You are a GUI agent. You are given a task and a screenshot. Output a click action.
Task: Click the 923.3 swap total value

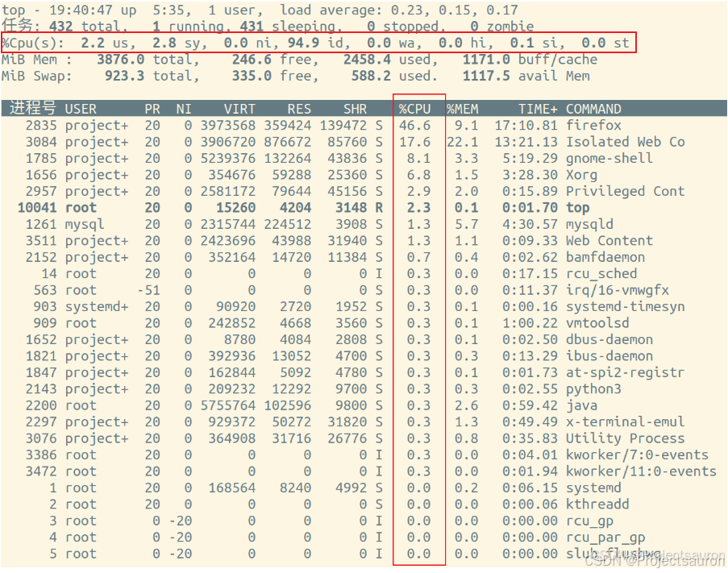point(124,76)
